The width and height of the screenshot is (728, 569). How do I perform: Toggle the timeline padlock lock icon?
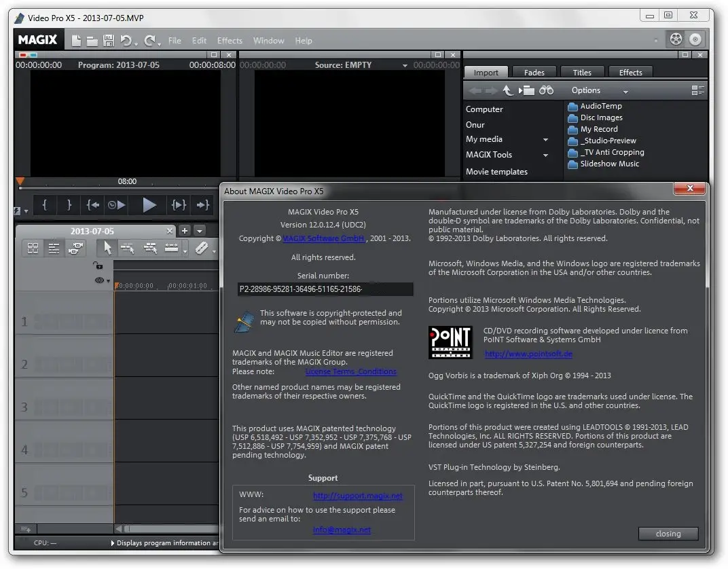point(98,265)
